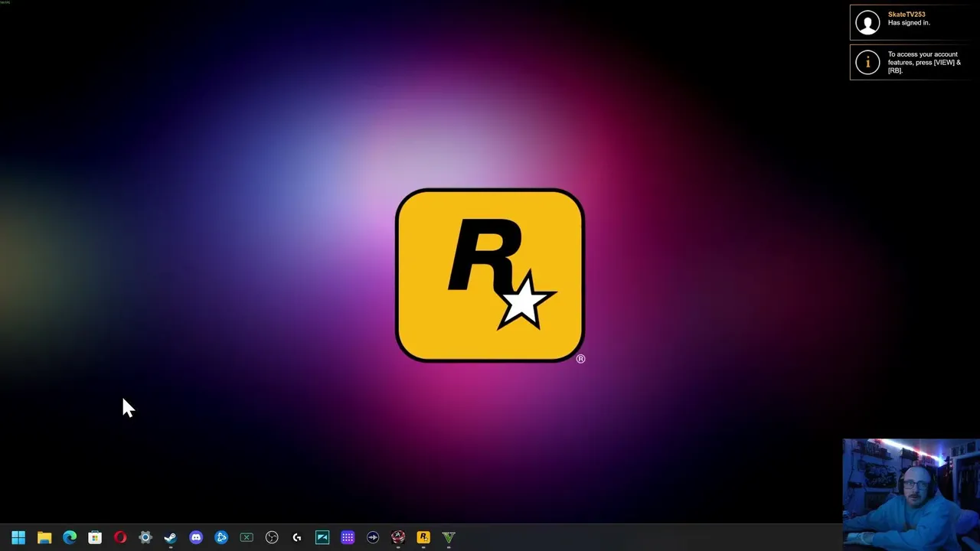Click the profile avatar in the sign-in notification
This screenshot has height=551, width=980.
click(867, 22)
